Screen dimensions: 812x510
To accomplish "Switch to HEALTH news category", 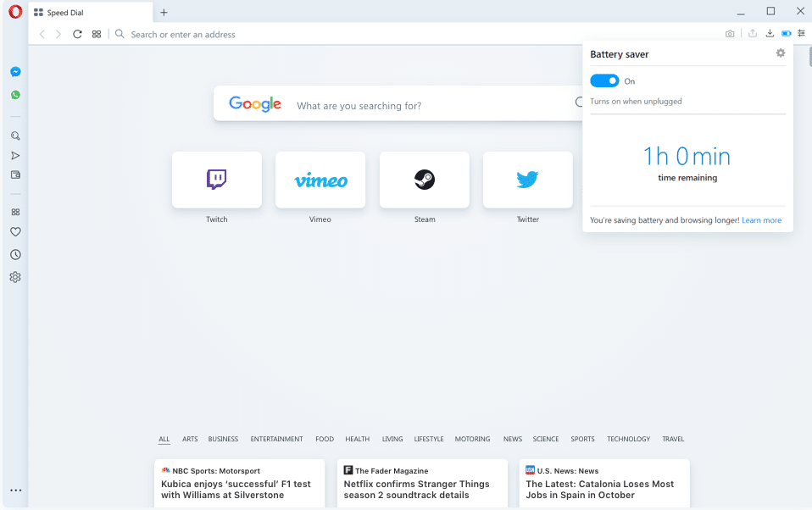I will pyautogui.click(x=358, y=439).
